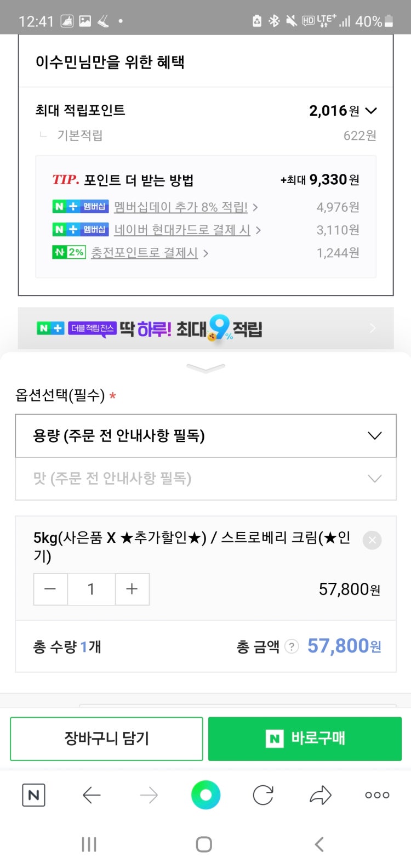Go back with the left arrow
The image size is (411, 868).
[x=92, y=795]
